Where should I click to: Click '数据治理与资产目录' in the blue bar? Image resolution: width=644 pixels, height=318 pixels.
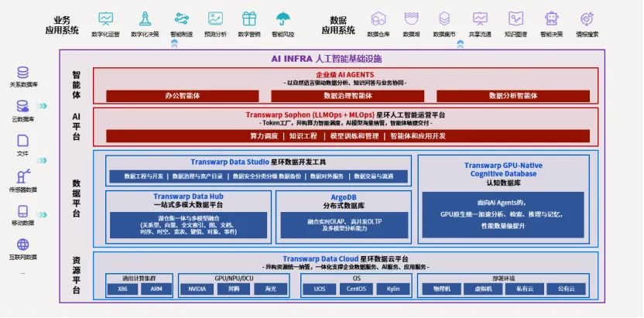click(198, 176)
